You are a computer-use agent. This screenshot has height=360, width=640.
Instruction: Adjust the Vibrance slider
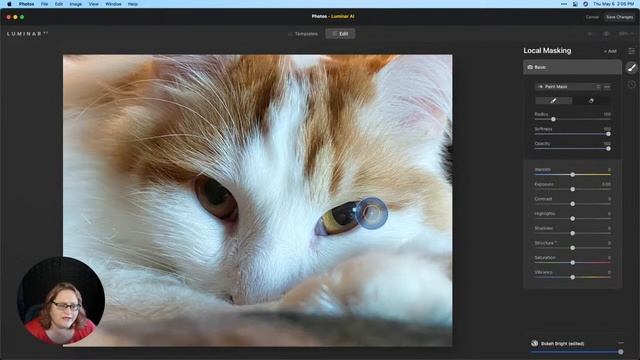coord(573,277)
